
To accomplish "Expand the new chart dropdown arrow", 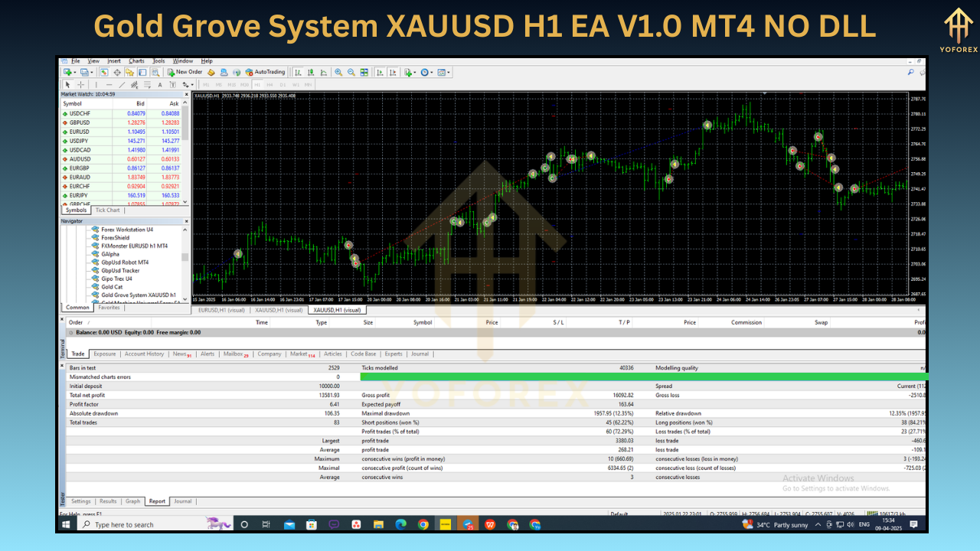I will click(74, 72).
